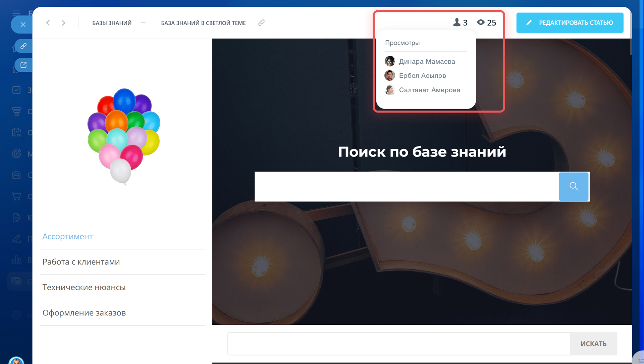Open article in new window icon

click(x=23, y=65)
